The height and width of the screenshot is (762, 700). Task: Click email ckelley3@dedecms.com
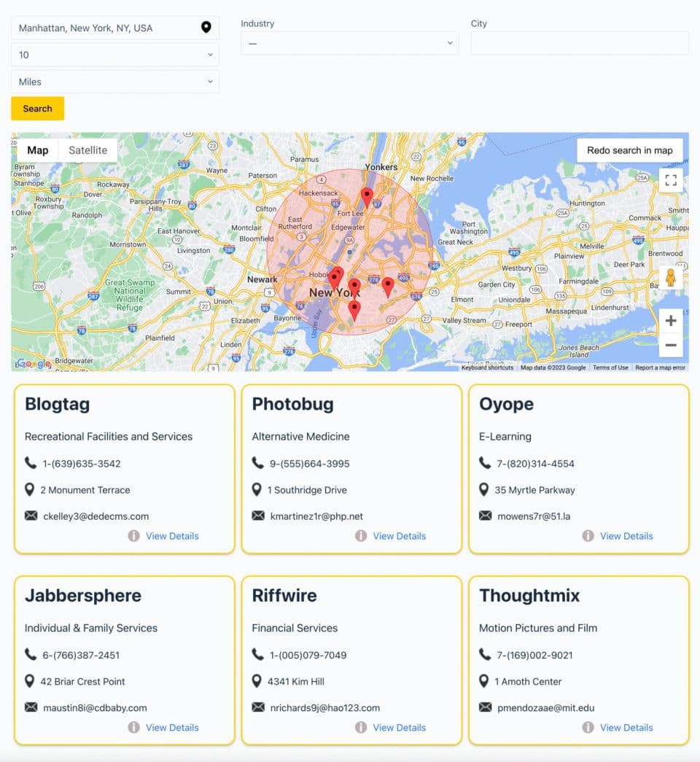click(x=96, y=516)
